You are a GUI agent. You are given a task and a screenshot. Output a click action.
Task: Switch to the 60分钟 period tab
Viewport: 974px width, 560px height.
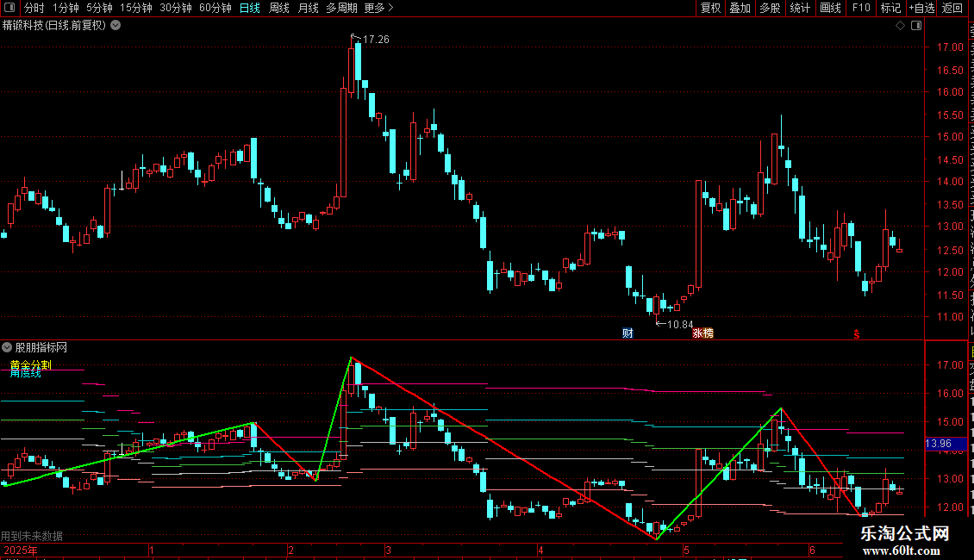pyautogui.click(x=215, y=8)
